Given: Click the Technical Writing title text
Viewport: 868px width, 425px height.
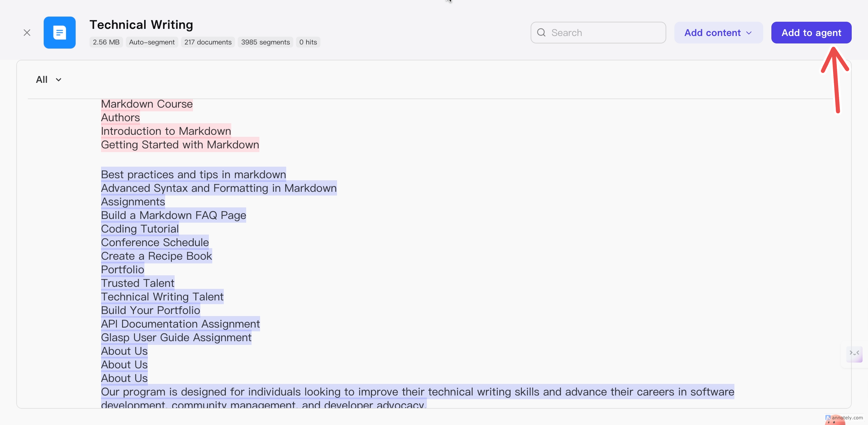Looking at the screenshot, I should coord(141,25).
